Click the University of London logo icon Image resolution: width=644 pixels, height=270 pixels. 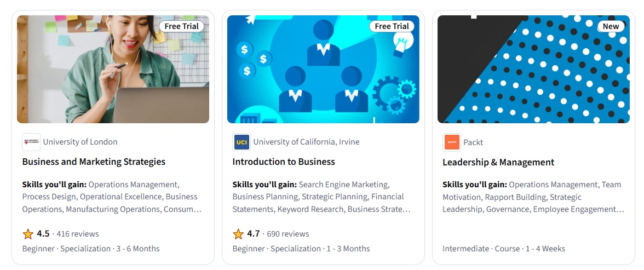pos(31,142)
